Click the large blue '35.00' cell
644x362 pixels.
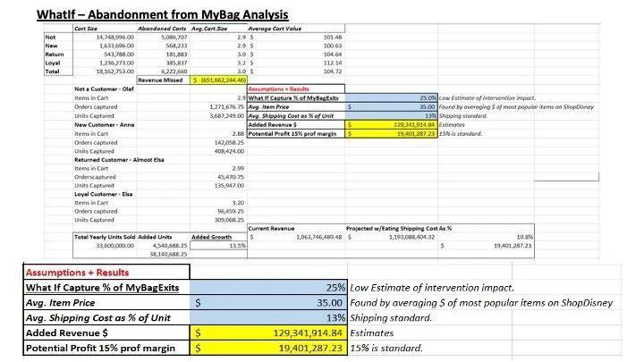coord(268,303)
